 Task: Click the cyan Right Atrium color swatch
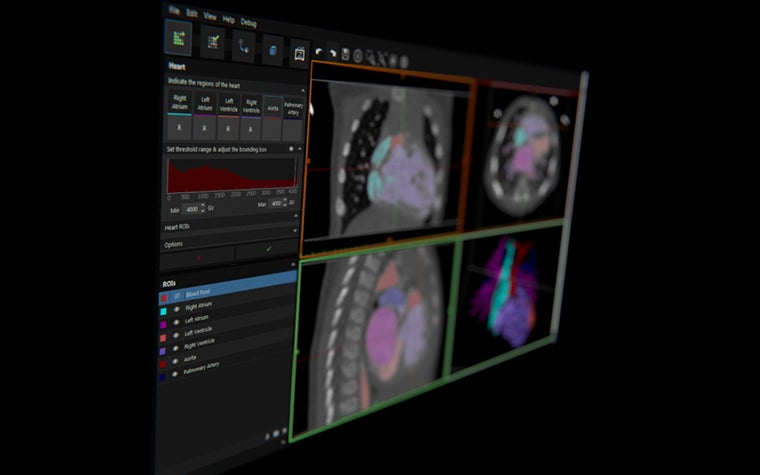(163, 311)
